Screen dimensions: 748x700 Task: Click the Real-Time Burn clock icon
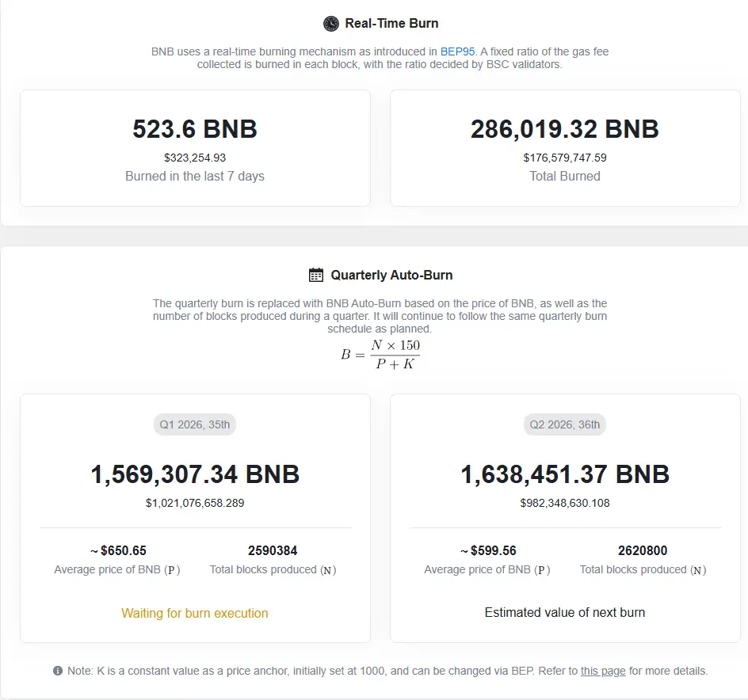[x=331, y=24]
